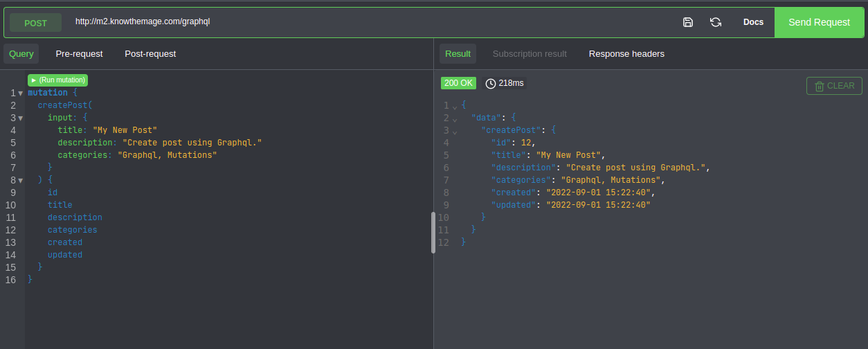868x349 pixels.
Task: Click "created" field on query line 13
Action: click(x=65, y=242)
